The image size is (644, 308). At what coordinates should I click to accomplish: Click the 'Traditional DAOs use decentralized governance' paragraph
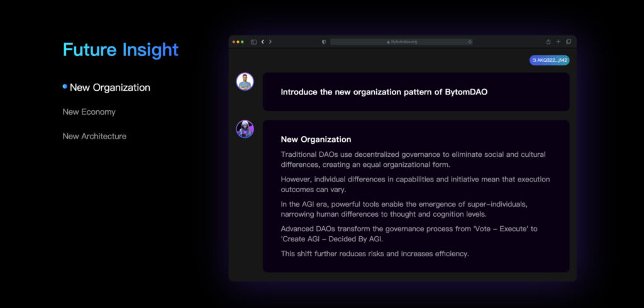pyautogui.click(x=413, y=159)
